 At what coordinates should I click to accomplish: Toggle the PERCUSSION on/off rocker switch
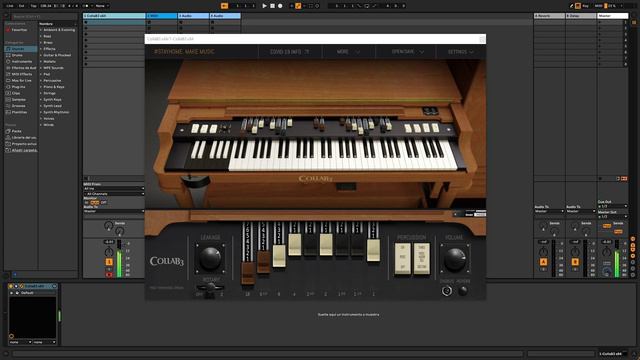point(402,259)
